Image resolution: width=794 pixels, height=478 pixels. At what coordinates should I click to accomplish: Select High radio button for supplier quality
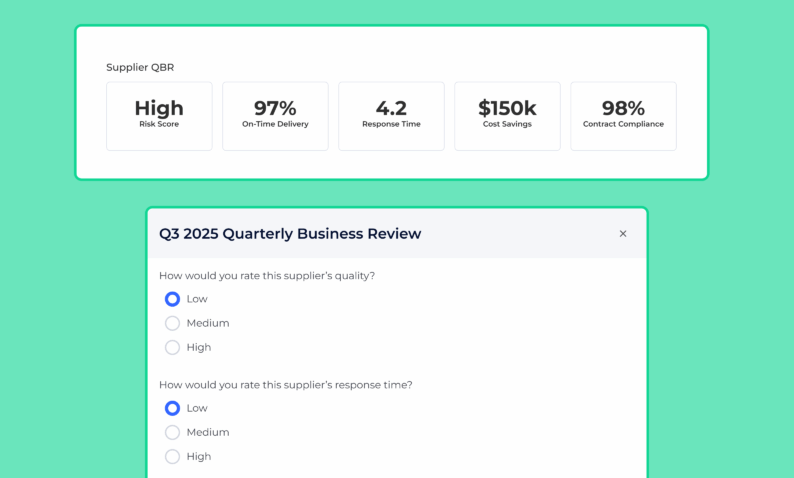point(172,347)
